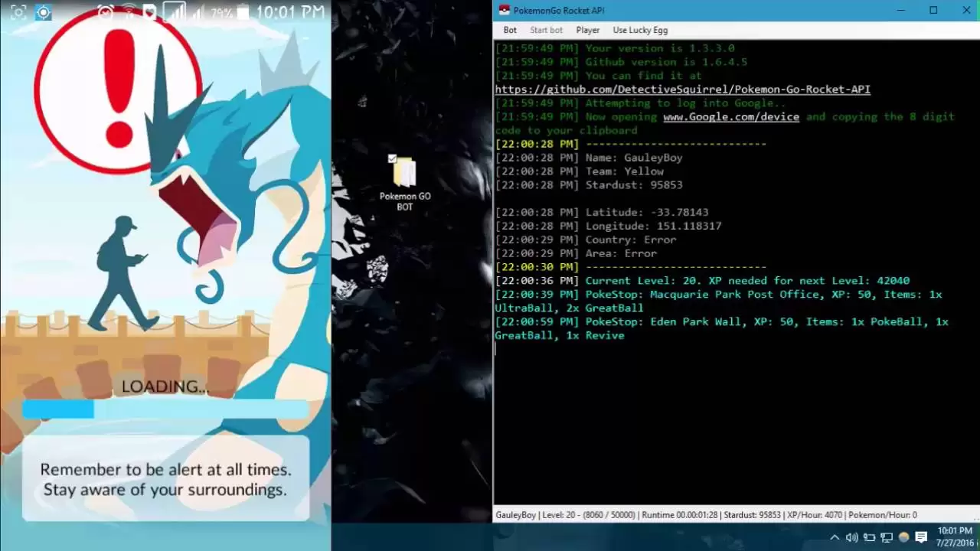The height and width of the screenshot is (551, 980).
Task: Tap the boxed signal strength icon
Action: [x=175, y=12]
